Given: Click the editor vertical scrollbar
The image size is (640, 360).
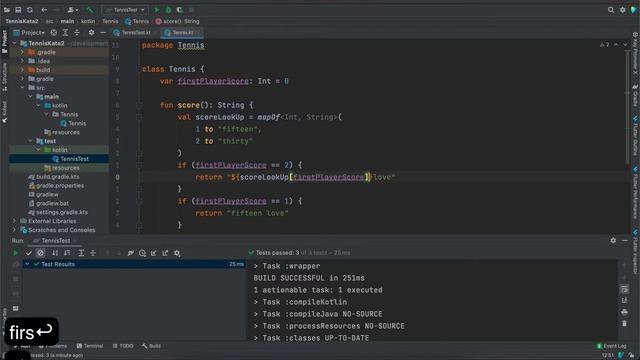Looking at the screenshot, I should click(x=627, y=106).
